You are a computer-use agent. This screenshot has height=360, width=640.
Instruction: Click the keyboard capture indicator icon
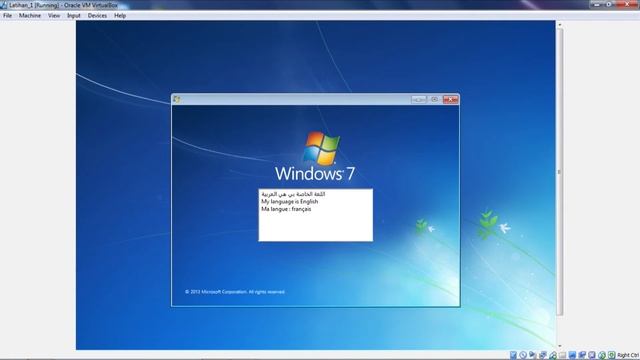(611, 355)
